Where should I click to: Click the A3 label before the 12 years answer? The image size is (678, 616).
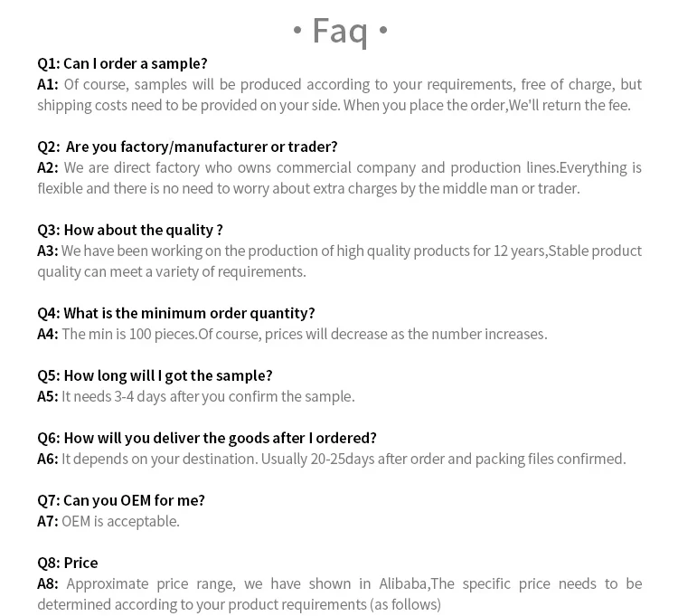[48, 251]
